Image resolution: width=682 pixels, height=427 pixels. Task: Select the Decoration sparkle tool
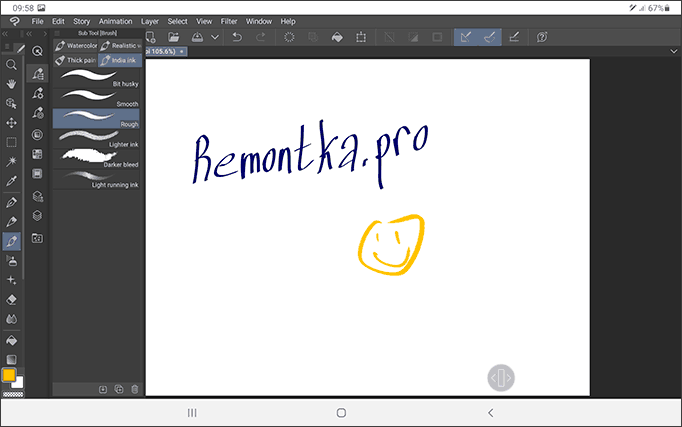pos(11,280)
